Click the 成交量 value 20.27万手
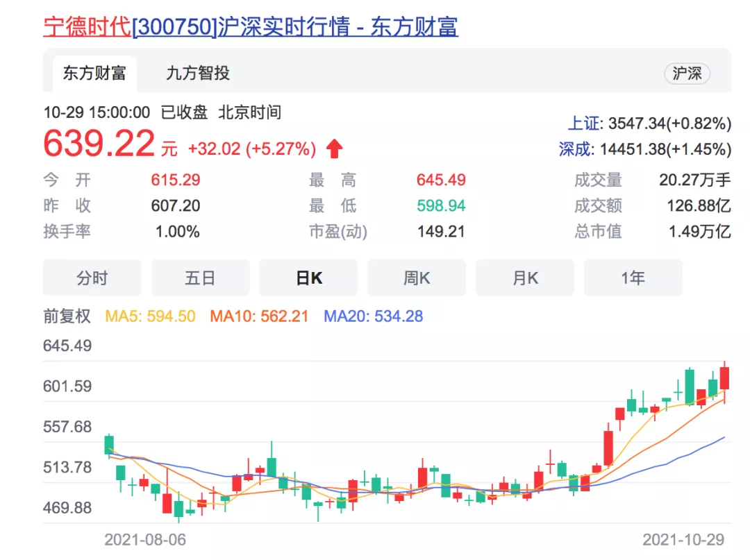 (695, 180)
